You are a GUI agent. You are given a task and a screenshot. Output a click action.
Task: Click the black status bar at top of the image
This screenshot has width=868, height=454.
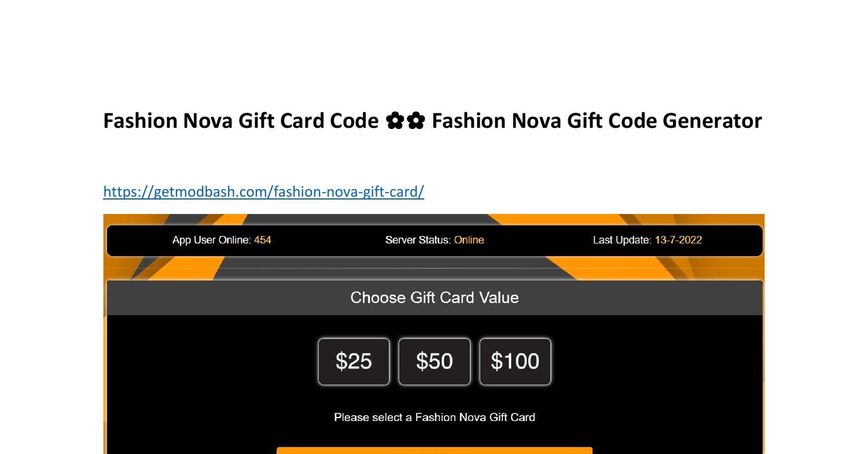point(435,241)
